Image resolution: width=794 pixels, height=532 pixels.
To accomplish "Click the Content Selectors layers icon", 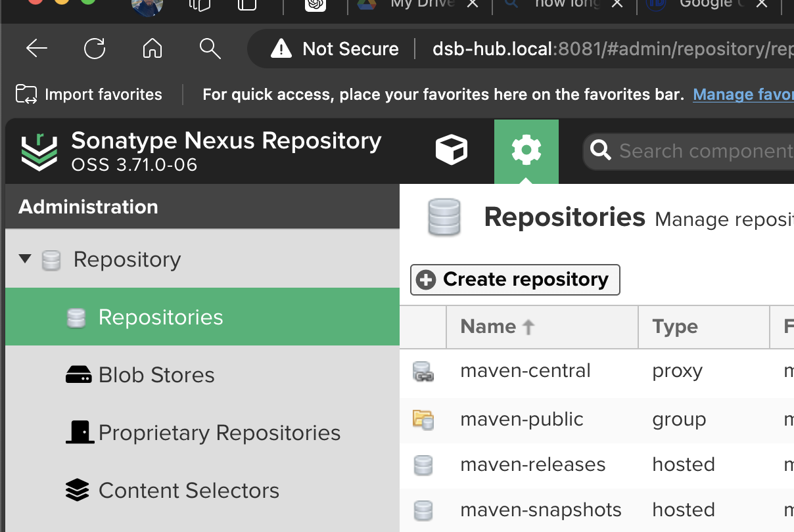I will click(78, 490).
